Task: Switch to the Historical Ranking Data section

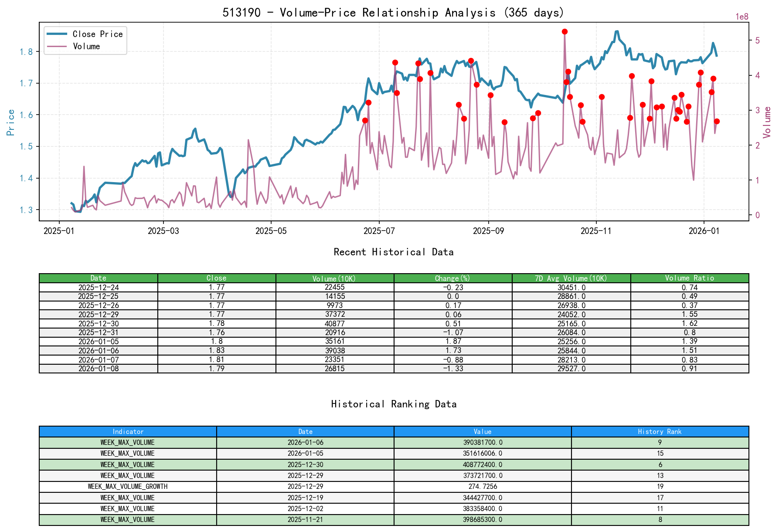Action: click(x=394, y=404)
